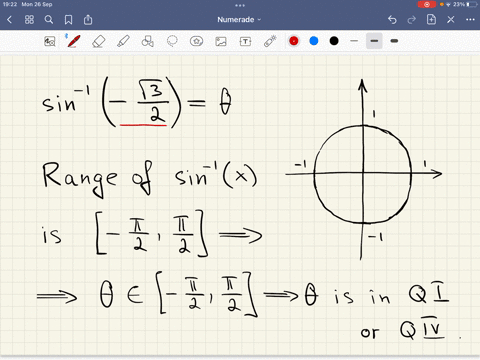
Task: Undo the last stroke
Action: (392, 20)
